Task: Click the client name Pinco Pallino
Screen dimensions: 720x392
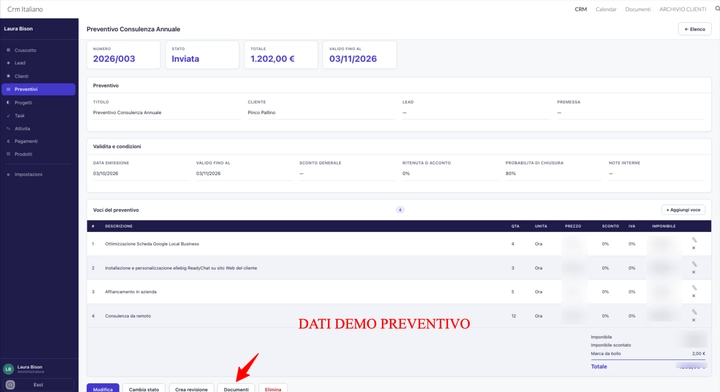Action: [261, 112]
